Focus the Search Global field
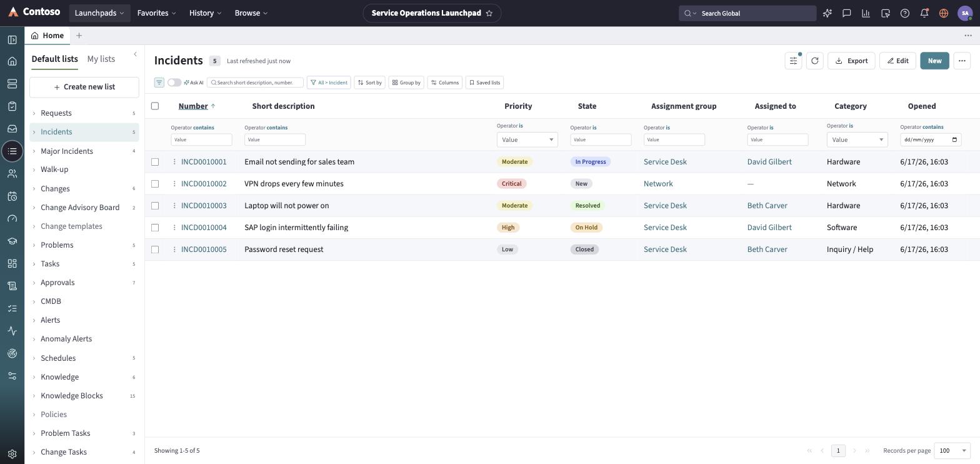The image size is (980, 464). (747, 13)
